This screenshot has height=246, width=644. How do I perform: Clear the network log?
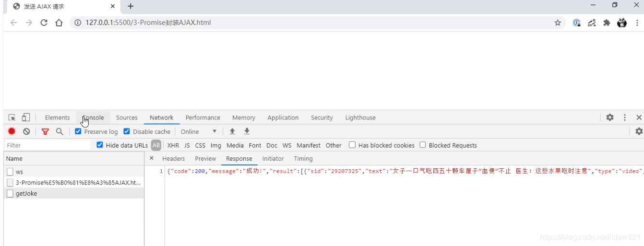point(26,131)
